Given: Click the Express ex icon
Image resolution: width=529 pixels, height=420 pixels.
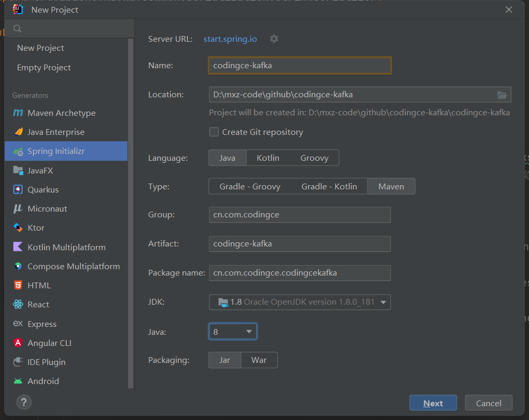Looking at the screenshot, I should click(18, 324).
